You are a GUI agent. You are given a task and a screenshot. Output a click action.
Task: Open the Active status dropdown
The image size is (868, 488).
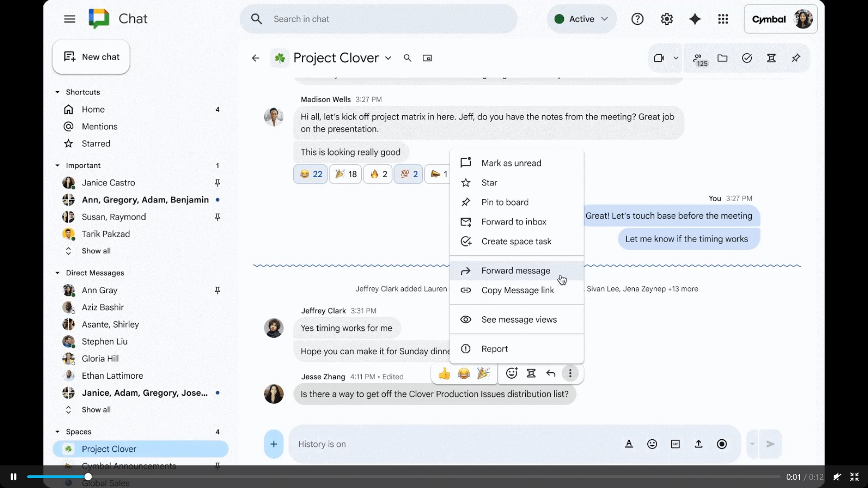581,19
